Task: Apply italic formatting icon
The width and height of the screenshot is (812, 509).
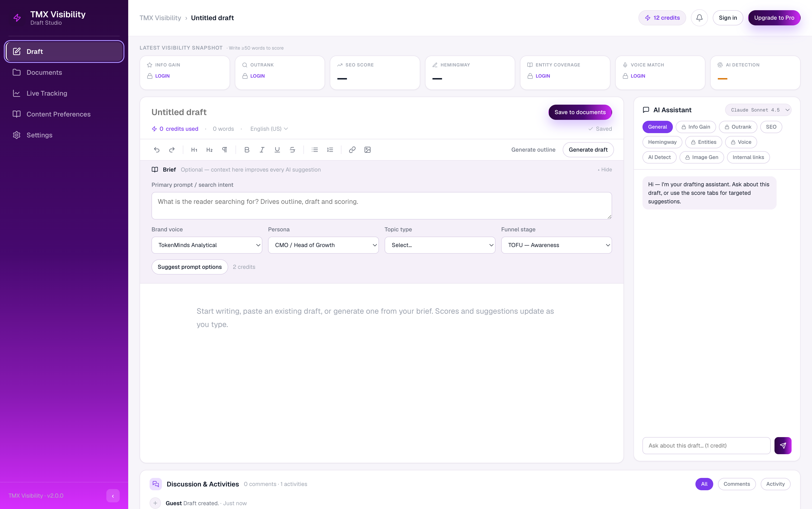Action: coord(262,150)
